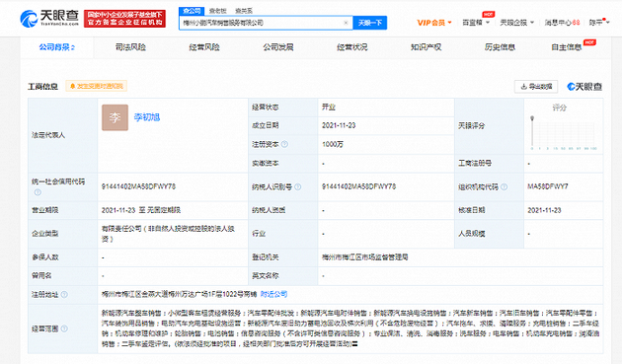Screen dimensions: 622x364
Task: Open the user account dropdown
Action: pyautogui.click(x=599, y=23)
